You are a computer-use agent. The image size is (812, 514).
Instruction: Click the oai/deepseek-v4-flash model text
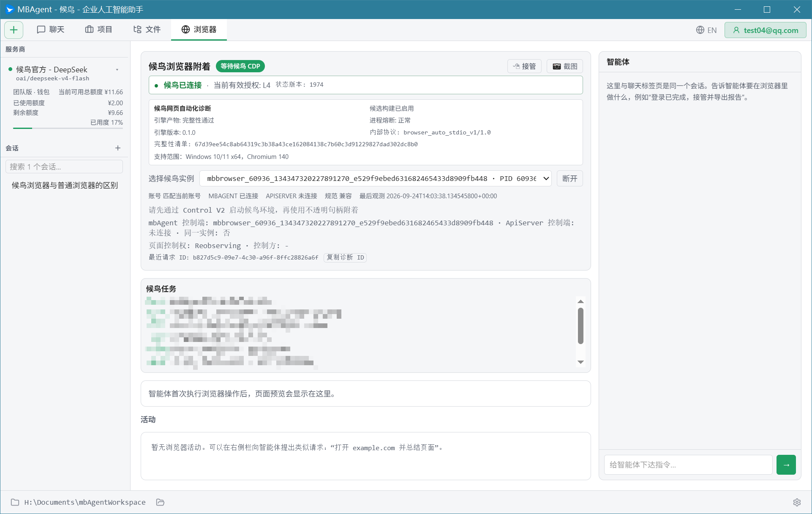click(x=52, y=79)
